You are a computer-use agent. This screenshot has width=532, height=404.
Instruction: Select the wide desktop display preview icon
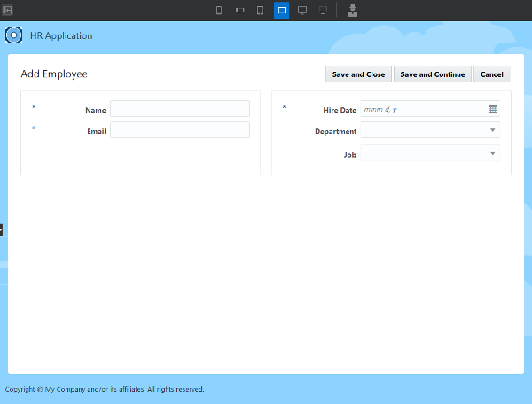[x=323, y=11]
